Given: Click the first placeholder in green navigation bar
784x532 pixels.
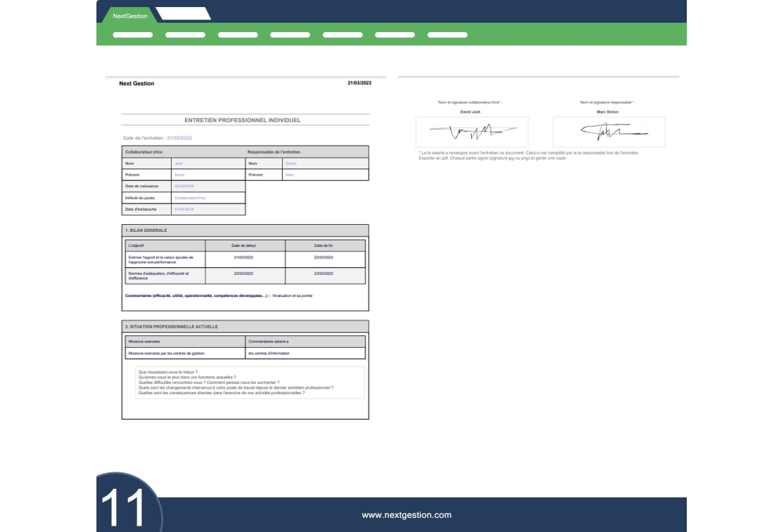Looking at the screenshot, I should [132, 34].
